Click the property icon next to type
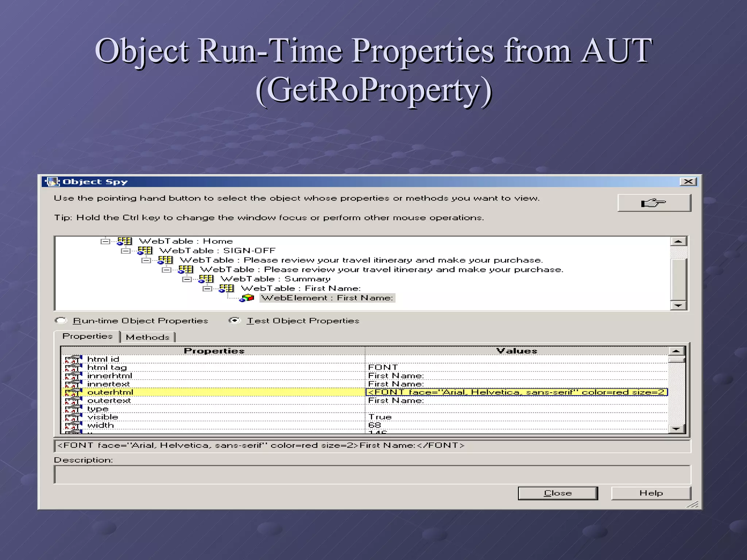Viewport: 747px width, 560px height. (74, 409)
